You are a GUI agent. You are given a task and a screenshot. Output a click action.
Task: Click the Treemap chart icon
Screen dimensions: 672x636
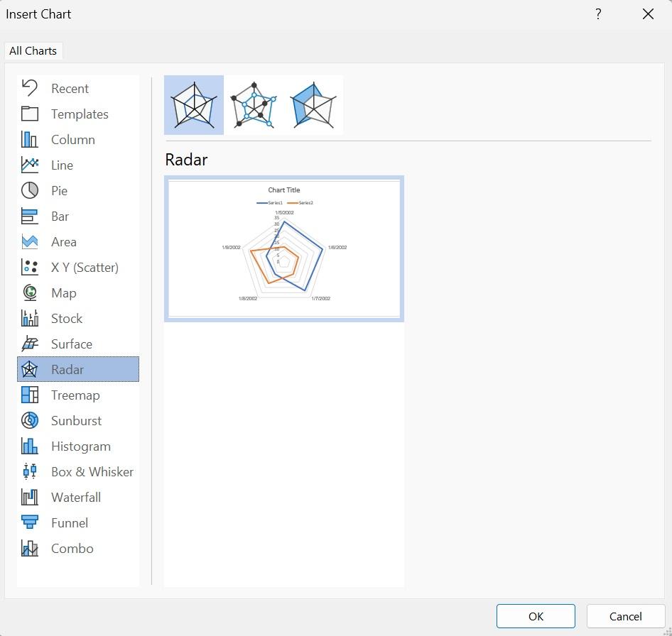point(30,395)
